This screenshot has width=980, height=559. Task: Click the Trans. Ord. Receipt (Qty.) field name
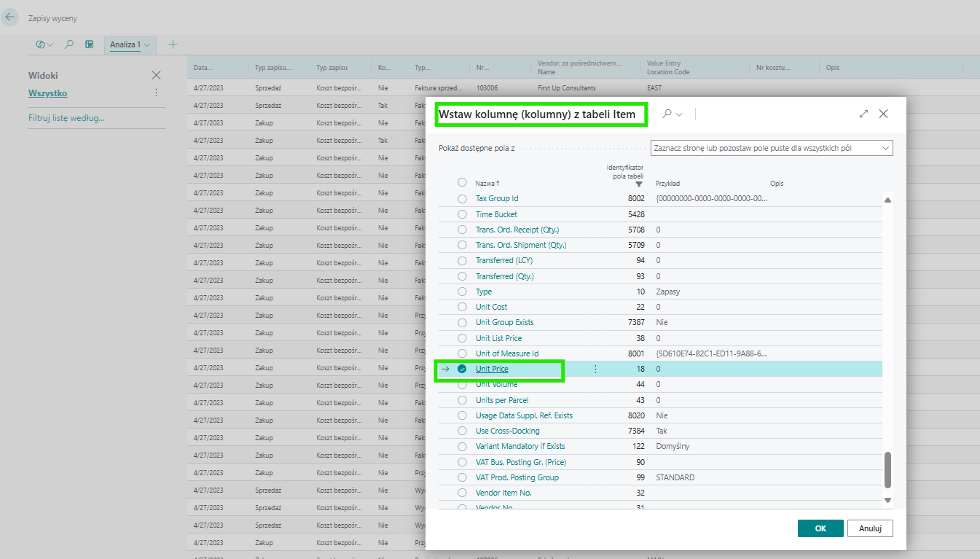point(517,230)
